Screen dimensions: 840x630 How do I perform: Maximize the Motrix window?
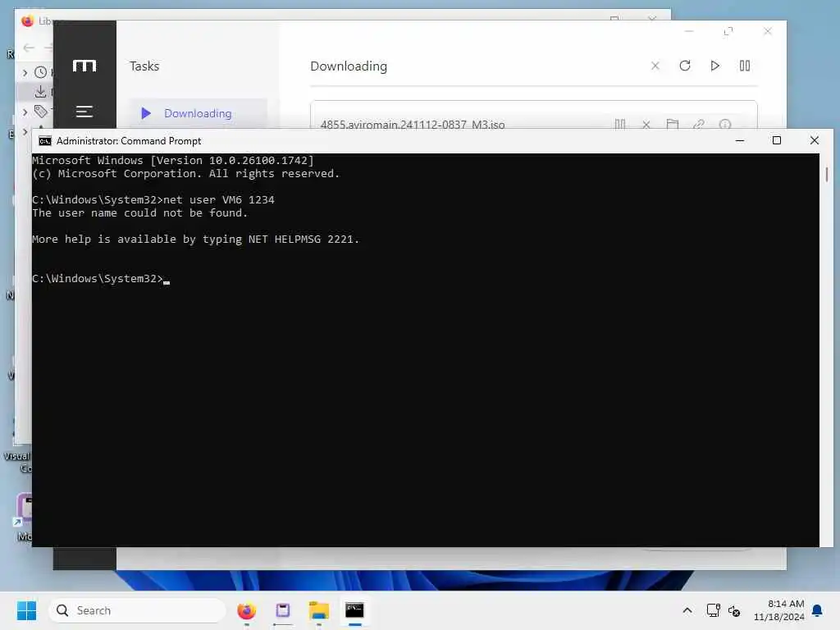(728, 32)
